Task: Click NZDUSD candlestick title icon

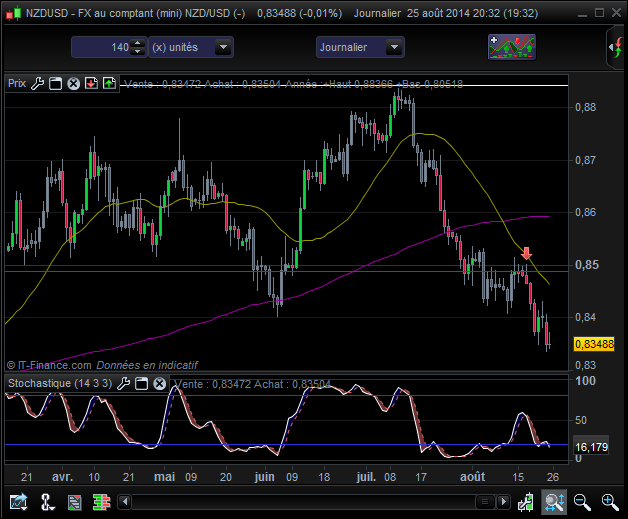Action: tap(13, 13)
